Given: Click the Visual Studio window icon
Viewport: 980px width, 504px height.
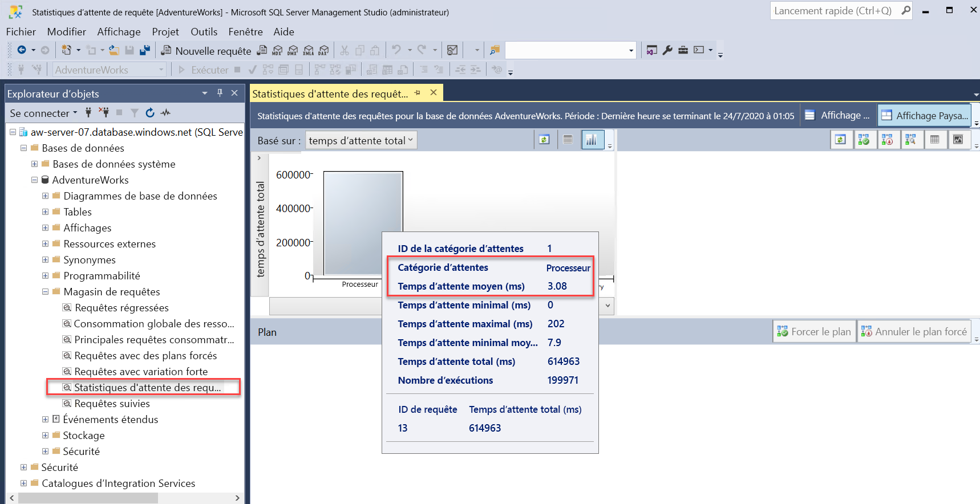Looking at the screenshot, I should (652, 50).
